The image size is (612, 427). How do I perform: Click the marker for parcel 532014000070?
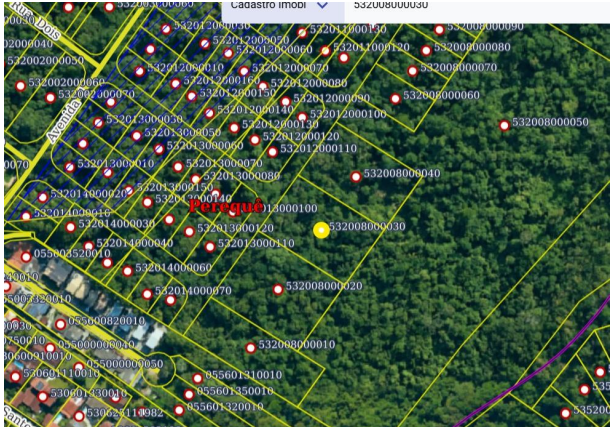[x=147, y=294]
